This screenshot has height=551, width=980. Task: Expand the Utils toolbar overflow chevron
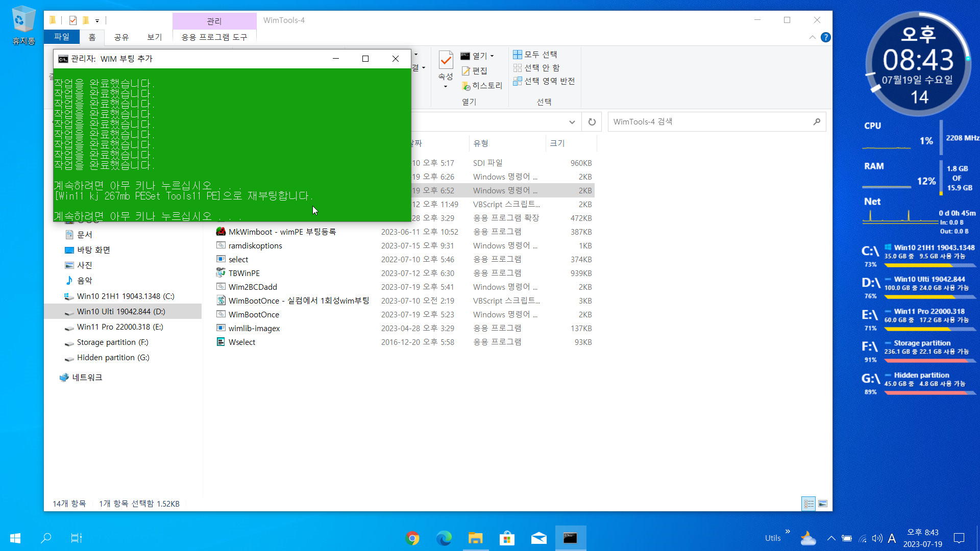pyautogui.click(x=788, y=532)
